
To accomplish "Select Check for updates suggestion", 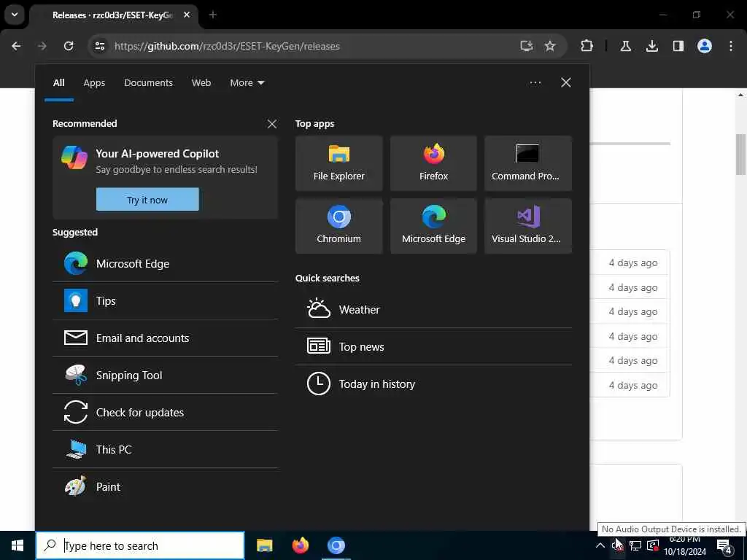I will point(166,412).
